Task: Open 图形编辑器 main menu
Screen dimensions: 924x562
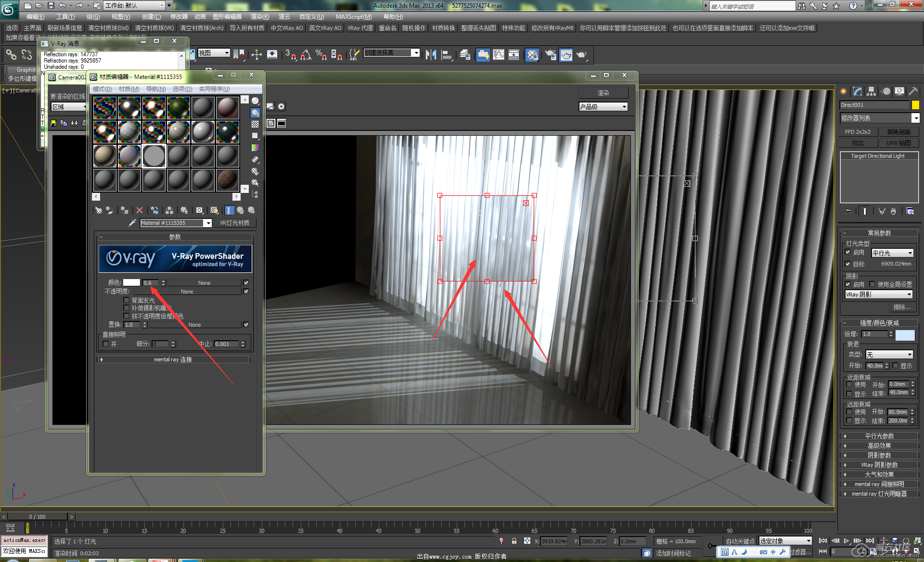Action: click(x=227, y=17)
